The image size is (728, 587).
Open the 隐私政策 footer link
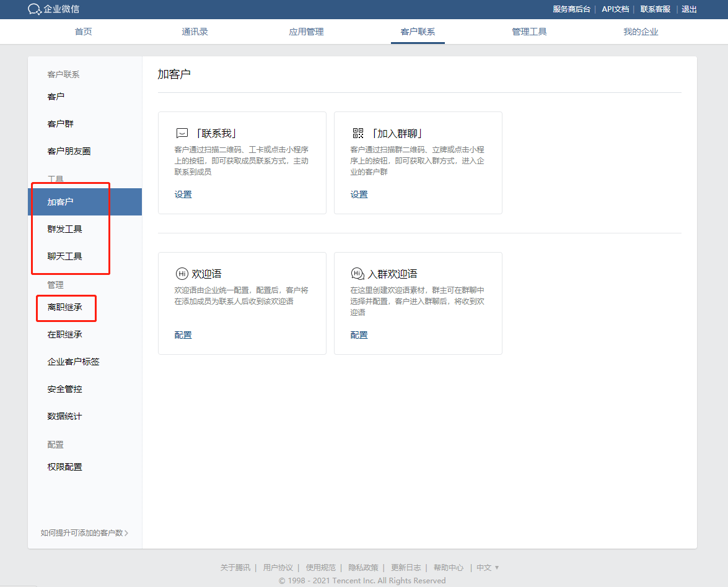tap(364, 567)
